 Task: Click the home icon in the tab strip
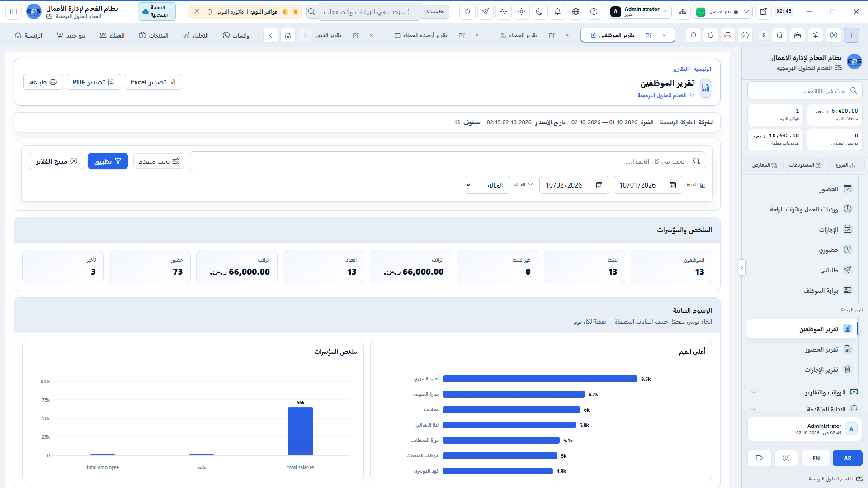click(288, 35)
